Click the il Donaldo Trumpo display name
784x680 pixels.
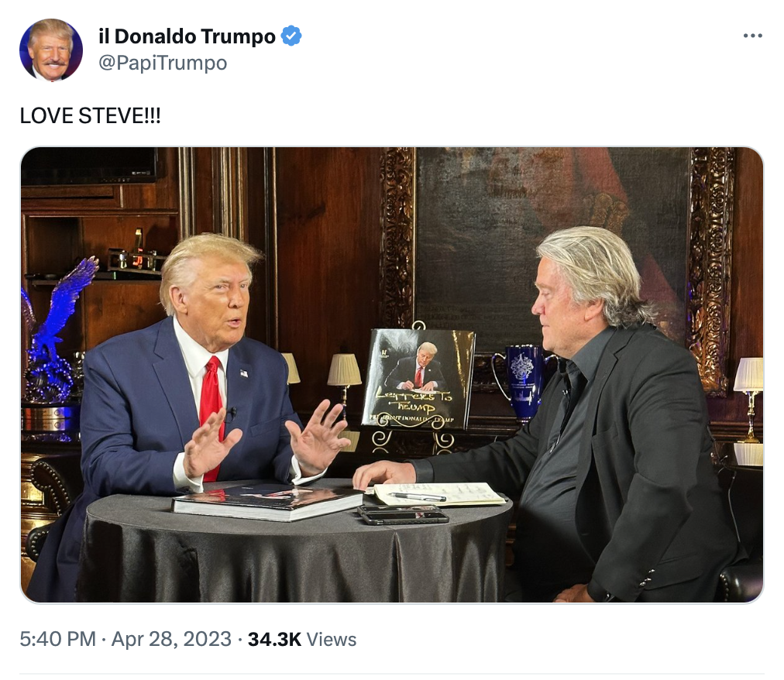tap(187, 36)
